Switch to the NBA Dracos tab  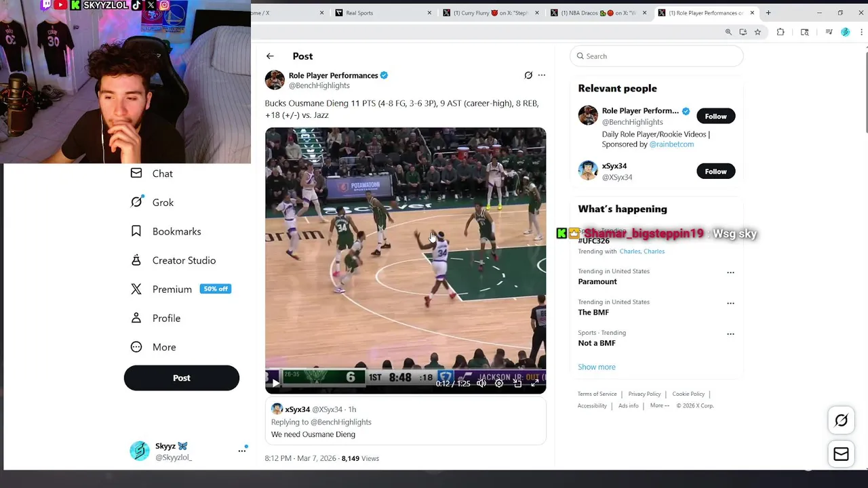(x=599, y=13)
